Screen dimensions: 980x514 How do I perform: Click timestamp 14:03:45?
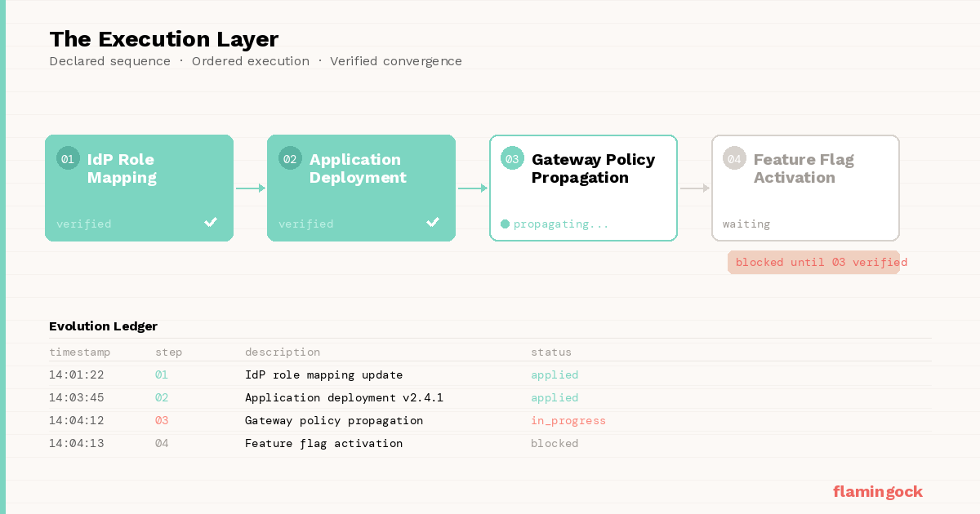(77, 398)
